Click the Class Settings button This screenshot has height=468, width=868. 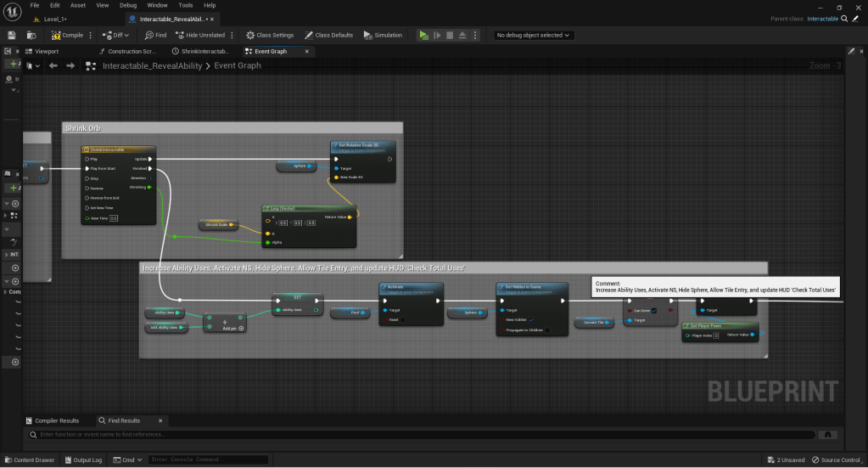click(x=270, y=35)
